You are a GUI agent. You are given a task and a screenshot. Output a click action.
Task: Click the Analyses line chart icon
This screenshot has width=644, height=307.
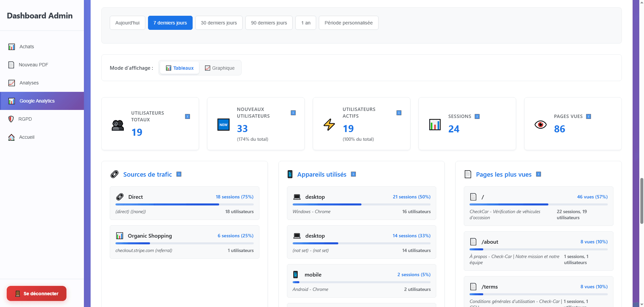12,83
